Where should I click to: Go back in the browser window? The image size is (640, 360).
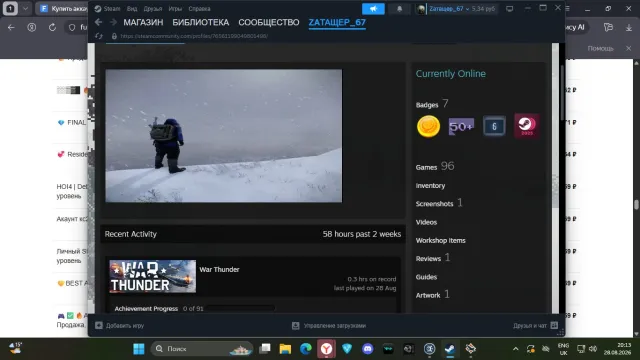11,27
